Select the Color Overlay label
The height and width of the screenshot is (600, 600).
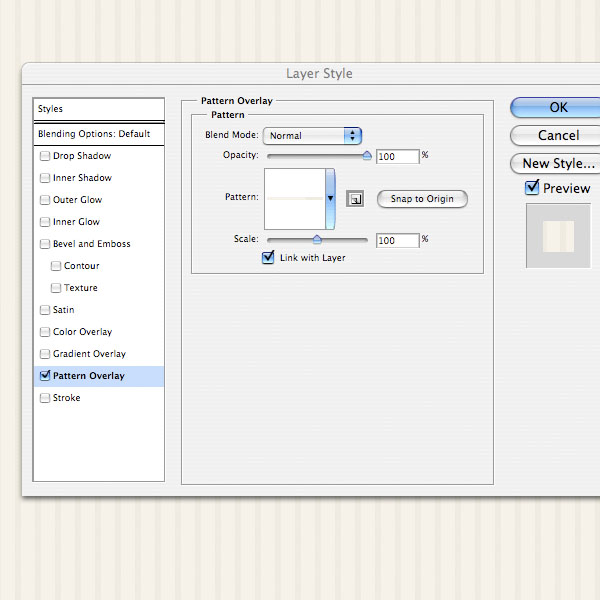pyautogui.click(x=82, y=332)
